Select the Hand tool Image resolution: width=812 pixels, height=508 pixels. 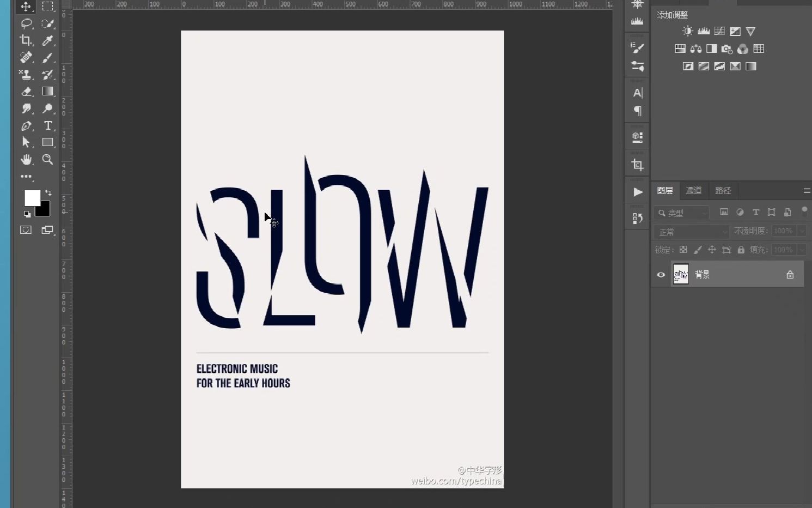(x=26, y=160)
